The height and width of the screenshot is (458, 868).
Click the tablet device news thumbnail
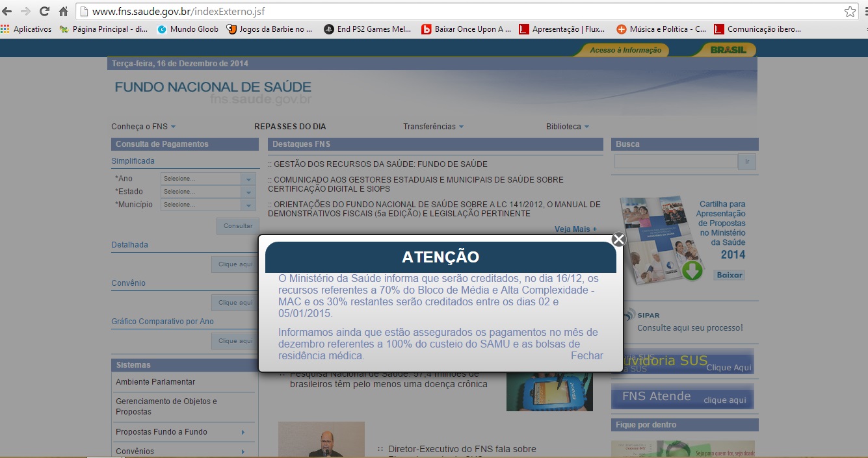tap(549, 391)
